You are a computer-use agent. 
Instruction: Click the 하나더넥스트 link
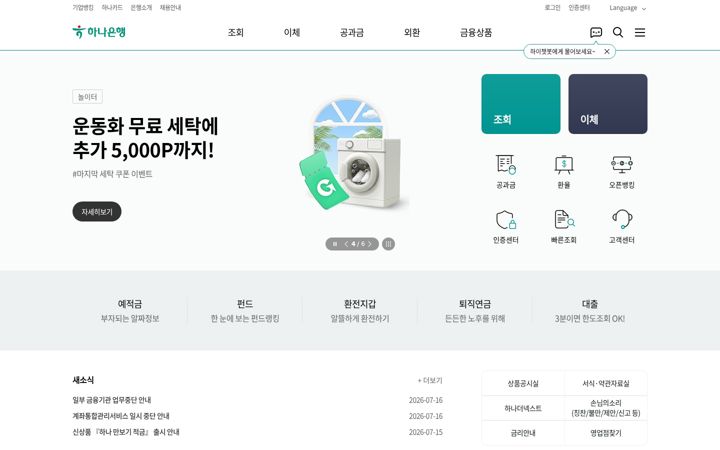[523, 408]
